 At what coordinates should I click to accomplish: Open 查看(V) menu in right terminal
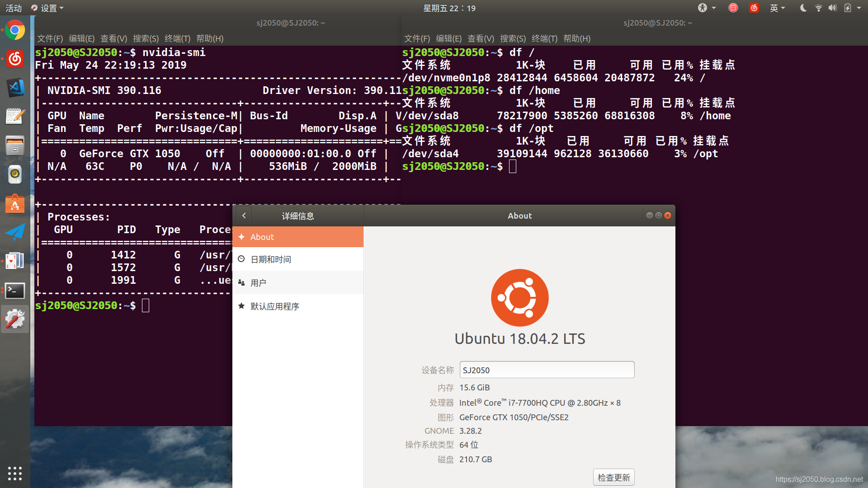tap(481, 38)
